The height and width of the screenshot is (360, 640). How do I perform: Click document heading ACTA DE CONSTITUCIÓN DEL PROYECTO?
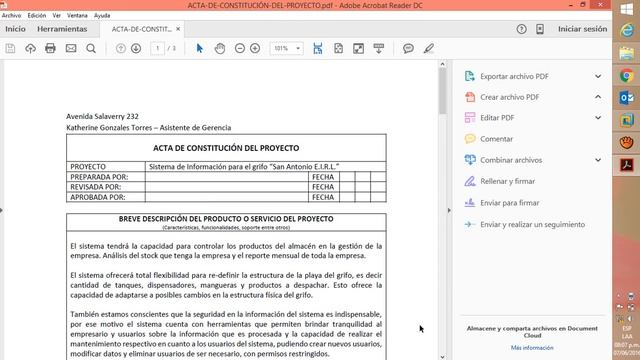(x=226, y=148)
